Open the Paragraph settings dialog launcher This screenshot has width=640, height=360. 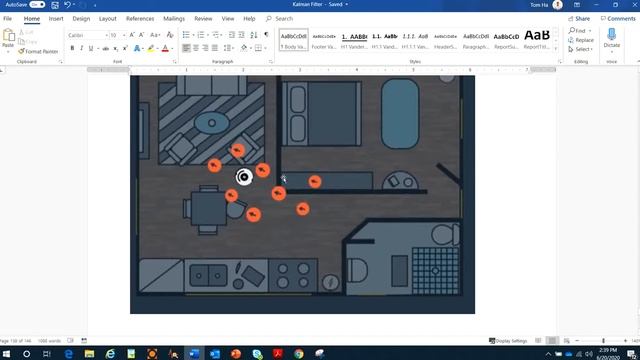271,62
